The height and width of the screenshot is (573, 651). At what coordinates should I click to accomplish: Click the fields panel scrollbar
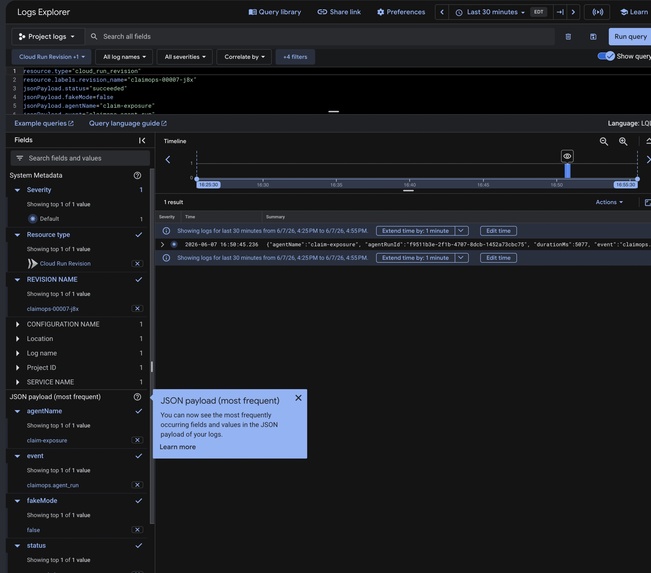[152, 345]
